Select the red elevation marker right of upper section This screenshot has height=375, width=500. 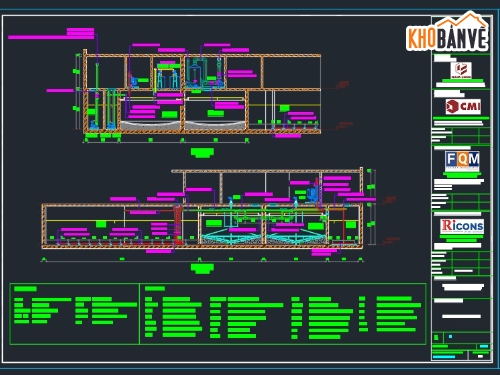343,84
